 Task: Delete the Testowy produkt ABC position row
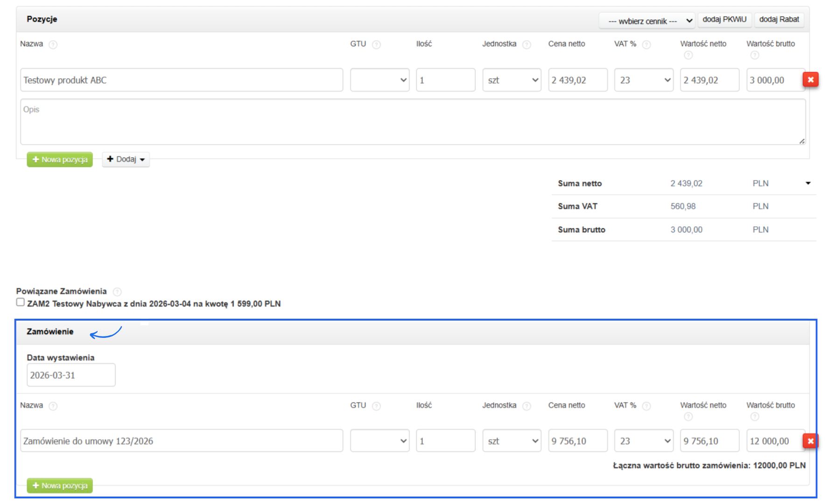click(810, 80)
